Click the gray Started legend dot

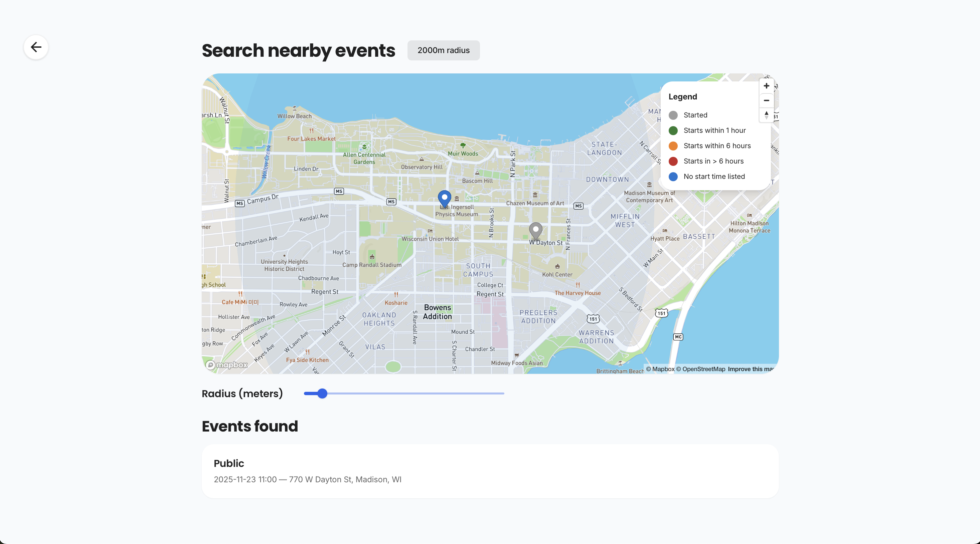click(x=673, y=115)
